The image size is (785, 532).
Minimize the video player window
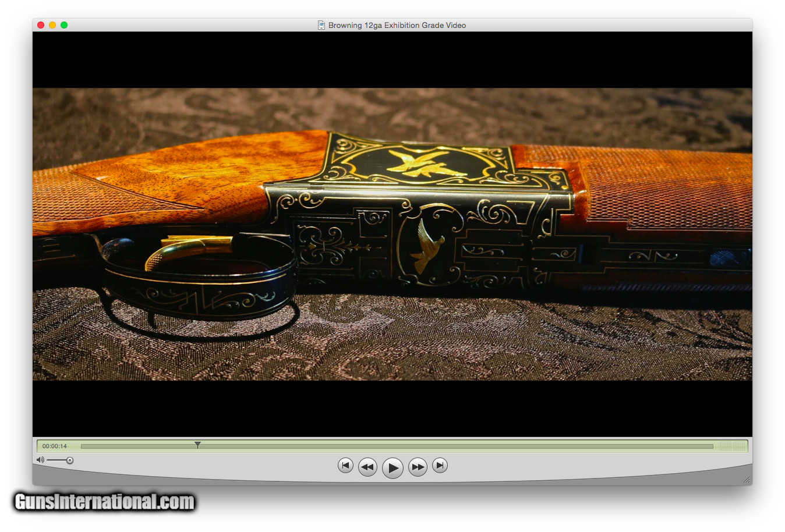coord(52,25)
